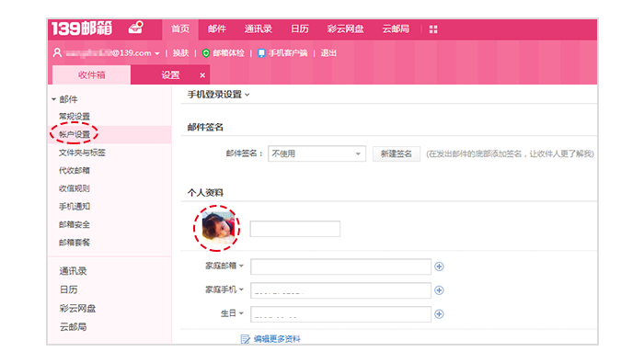Add another 家庭手机 with the plus icon

(x=439, y=290)
